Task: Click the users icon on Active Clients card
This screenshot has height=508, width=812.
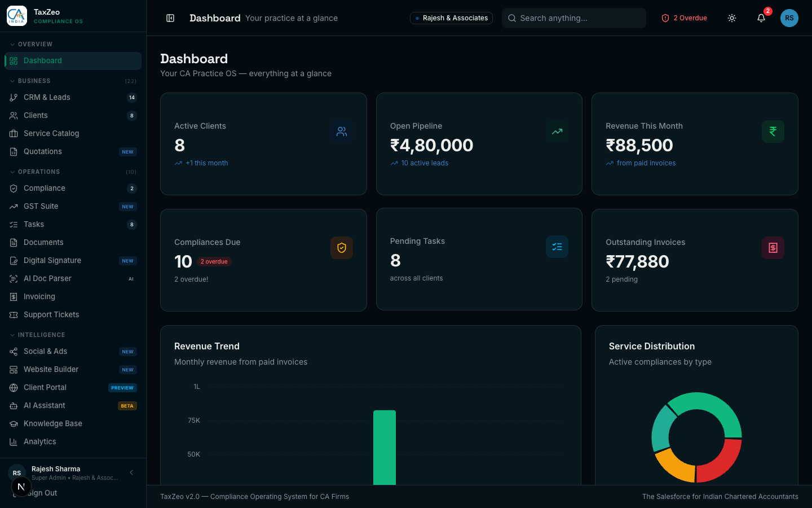Action: click(x=342, y=132)
